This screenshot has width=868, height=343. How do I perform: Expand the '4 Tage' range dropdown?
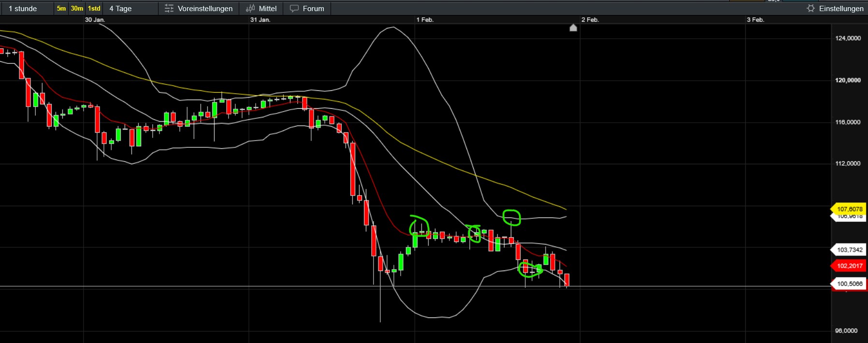[x=120, y=8]
